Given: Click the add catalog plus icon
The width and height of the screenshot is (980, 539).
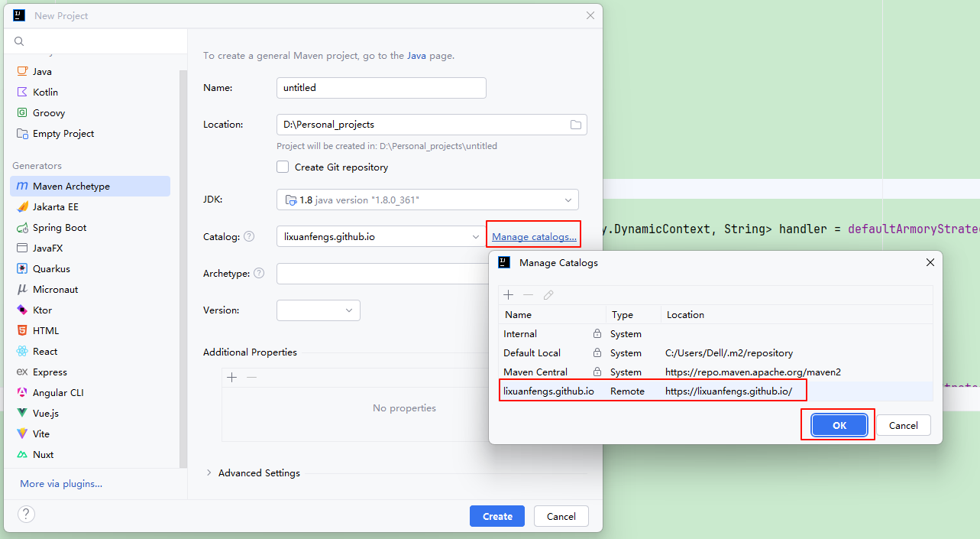Looking at the screenshot, I should click(509, 295).
